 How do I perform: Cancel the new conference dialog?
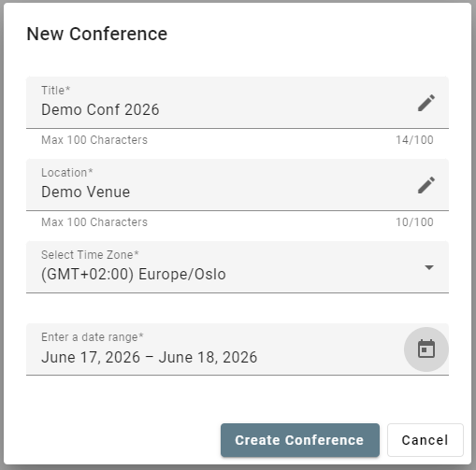pyautogui.click(x=426, y=440)
